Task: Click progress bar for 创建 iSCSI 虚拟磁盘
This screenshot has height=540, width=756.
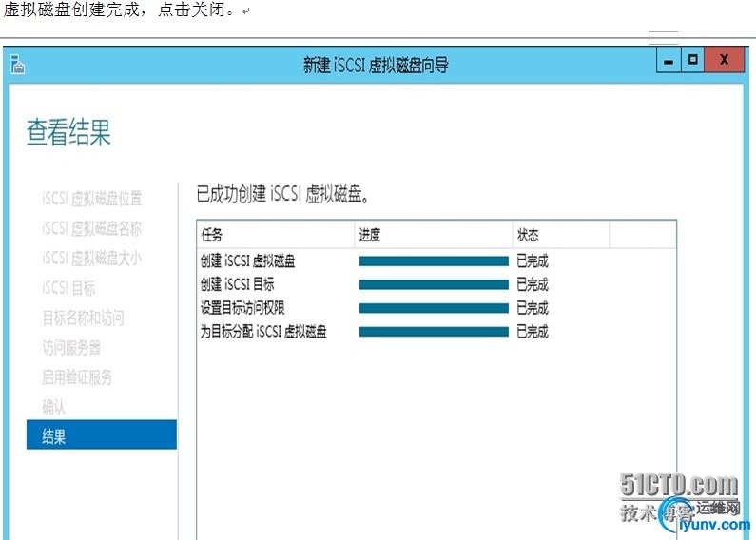Action: (x=434, y=261)
